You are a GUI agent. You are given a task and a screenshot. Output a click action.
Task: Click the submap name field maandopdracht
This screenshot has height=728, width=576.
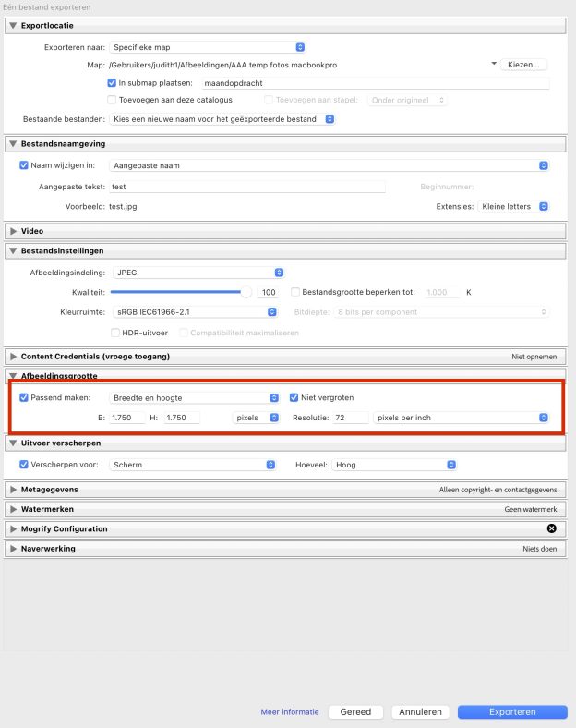pos(376,83)
